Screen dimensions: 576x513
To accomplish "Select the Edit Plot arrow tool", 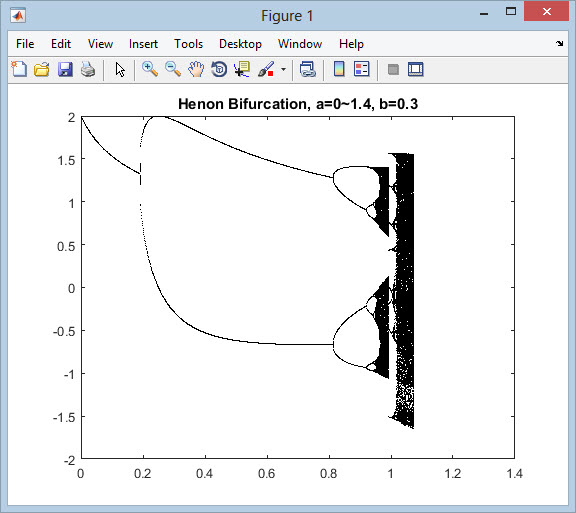I will 120,69.
